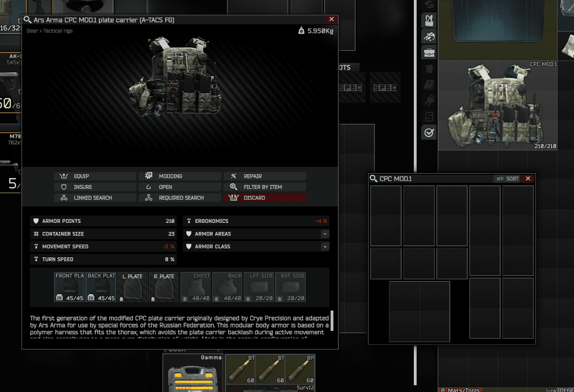Click the magnifier icon beside the Ars Arma title
The width and height of the screenshot is (574, 392).
click(x=28, y=20)
